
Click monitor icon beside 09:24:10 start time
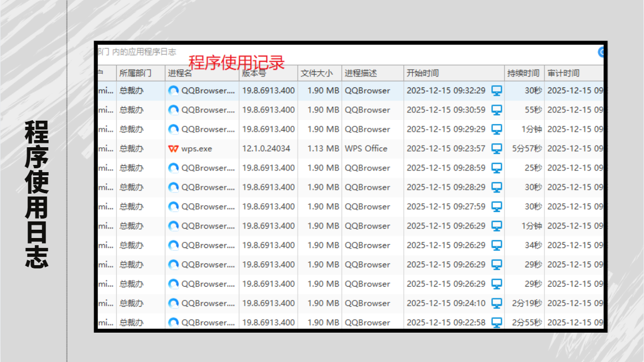click(x=496, y=303)
